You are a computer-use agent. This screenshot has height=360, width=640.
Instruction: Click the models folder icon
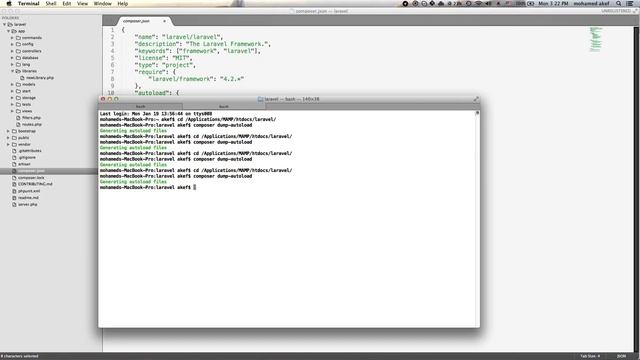tap(18, 84)
